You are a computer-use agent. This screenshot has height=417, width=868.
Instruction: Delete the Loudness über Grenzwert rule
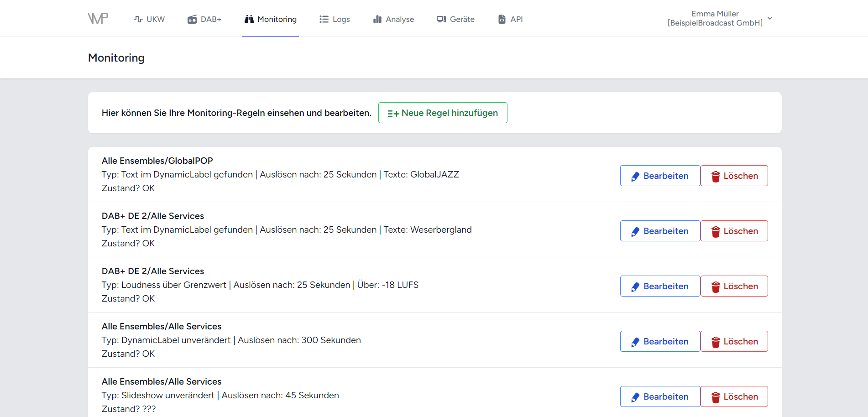point(734,286)
